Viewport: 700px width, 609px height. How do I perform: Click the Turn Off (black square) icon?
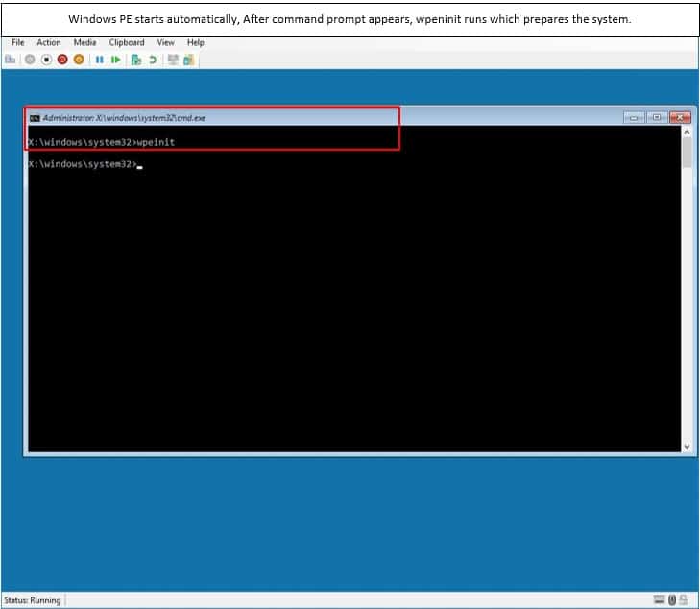tap(46, 60)
